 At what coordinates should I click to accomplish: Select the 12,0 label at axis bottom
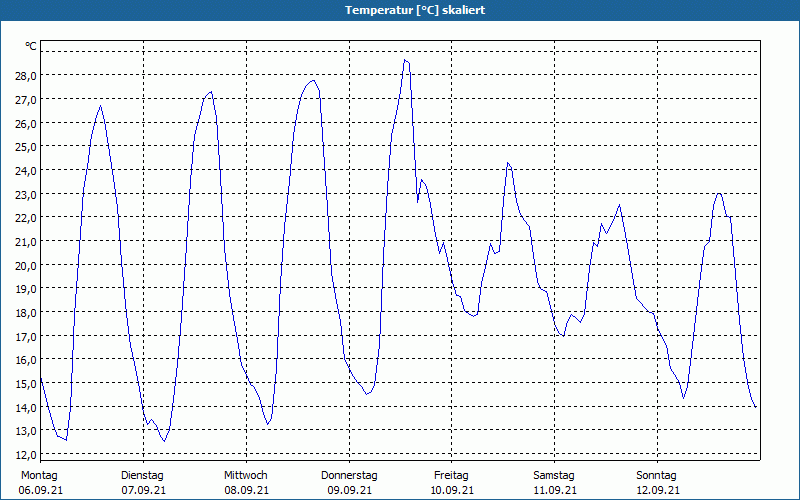25,455
